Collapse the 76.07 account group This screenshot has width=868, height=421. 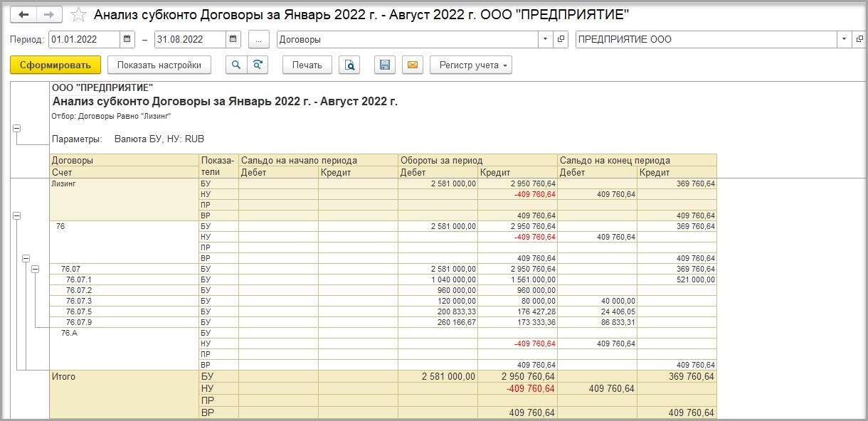coord(35,269)
